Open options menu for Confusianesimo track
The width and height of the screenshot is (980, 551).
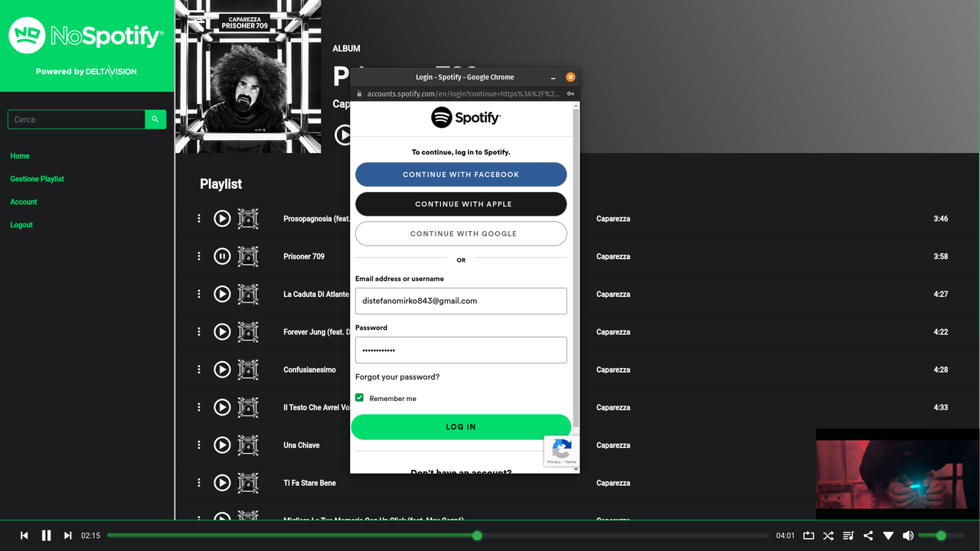[199, 369]
